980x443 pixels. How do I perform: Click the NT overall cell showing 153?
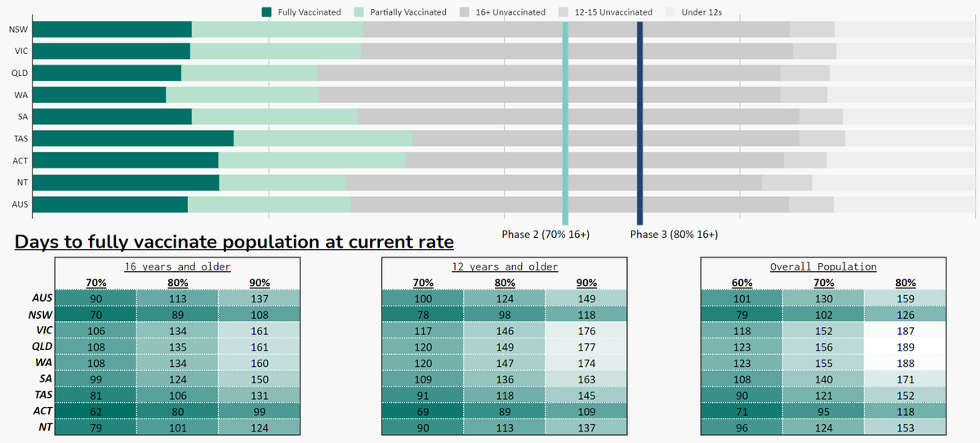905,426
